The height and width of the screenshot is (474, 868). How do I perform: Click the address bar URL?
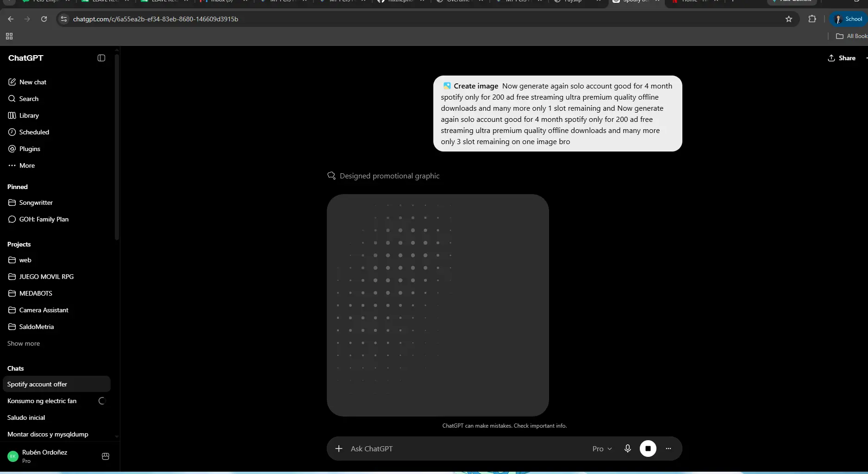(156, 19)
